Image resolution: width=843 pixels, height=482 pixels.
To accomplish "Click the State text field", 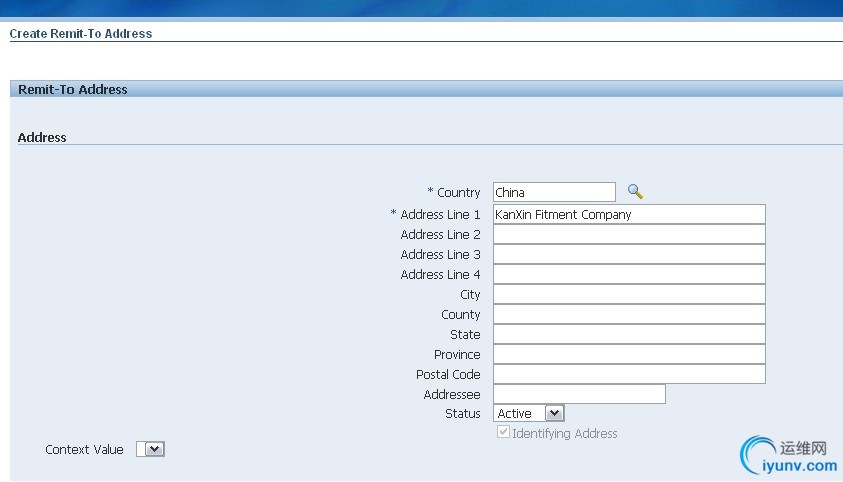I will click(629, 334).
